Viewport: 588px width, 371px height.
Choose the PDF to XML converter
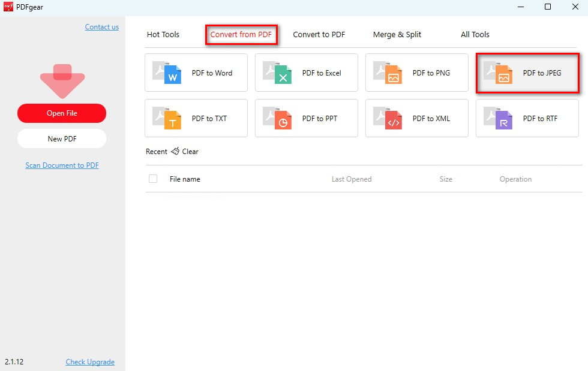point(416,118)
